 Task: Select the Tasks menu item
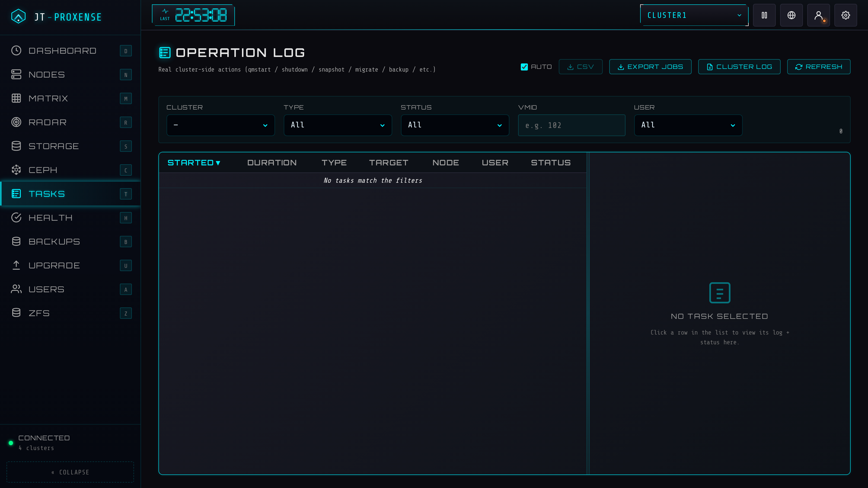tap(71, 194)
